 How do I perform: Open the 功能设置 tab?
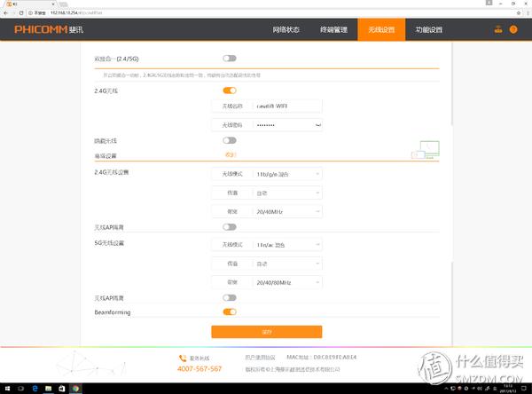(429, 29)
